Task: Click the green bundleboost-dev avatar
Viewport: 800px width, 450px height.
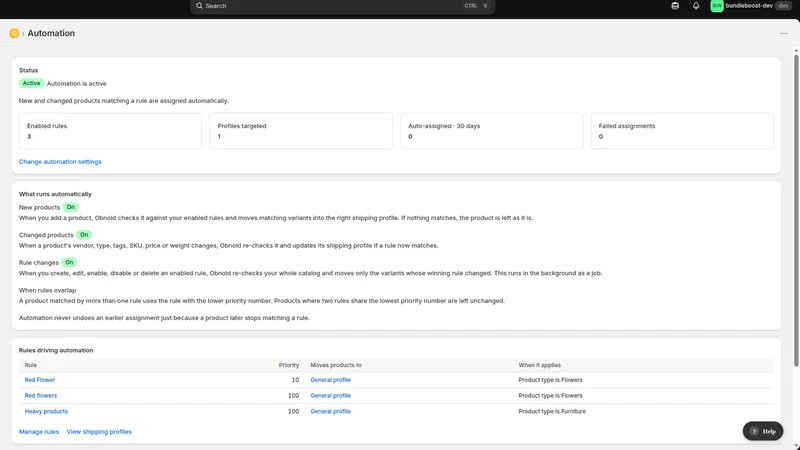Action: point(717,6)
